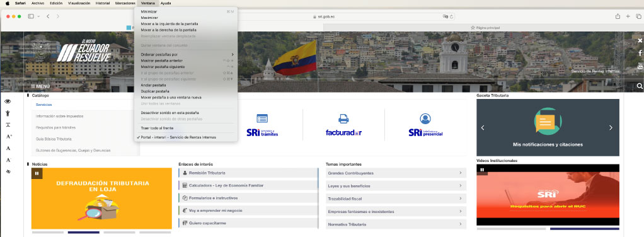Select the second video slide indicator

(584, 228)
